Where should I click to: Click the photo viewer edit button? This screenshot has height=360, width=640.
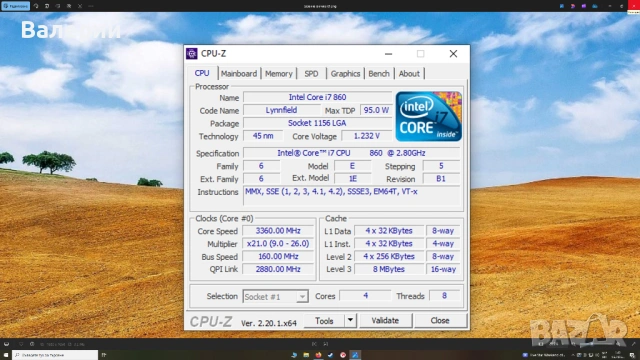15,6
